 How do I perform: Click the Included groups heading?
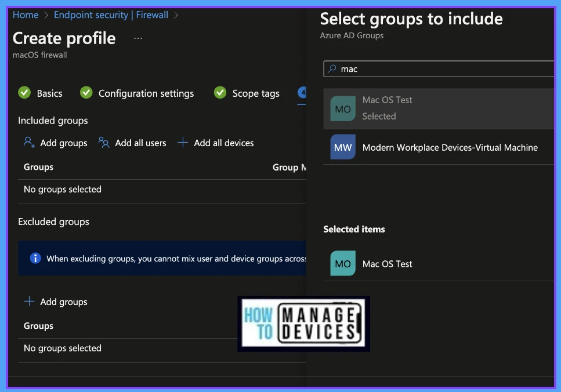[x=53, y=121]
